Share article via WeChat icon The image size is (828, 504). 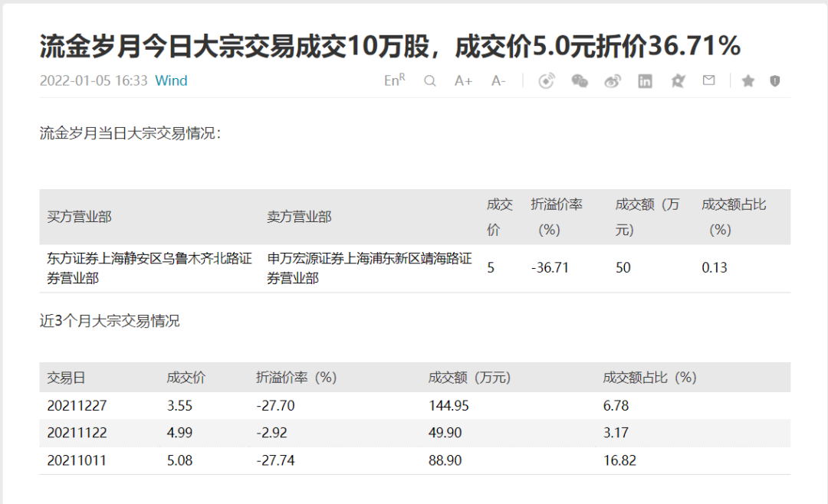(x=580, y=80)
